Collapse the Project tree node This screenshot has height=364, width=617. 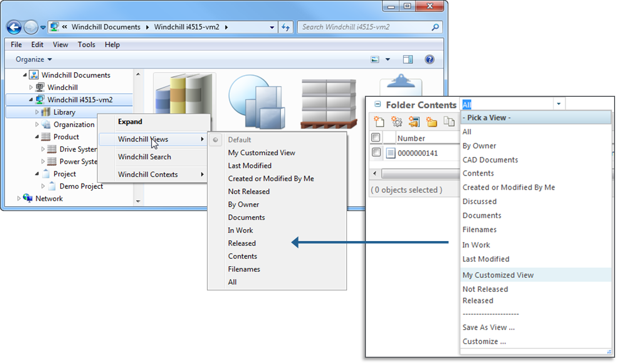[x=37, y=174]
